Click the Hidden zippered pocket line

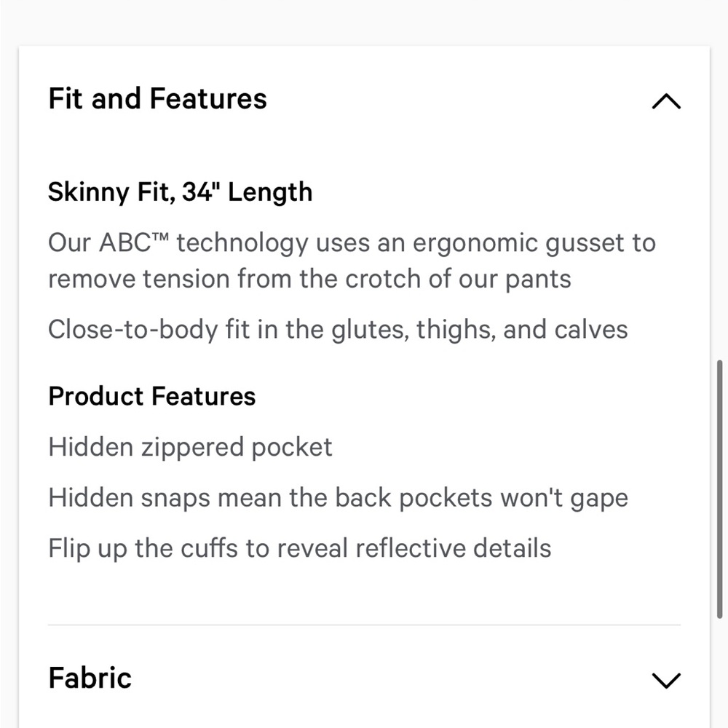point(190,447)
